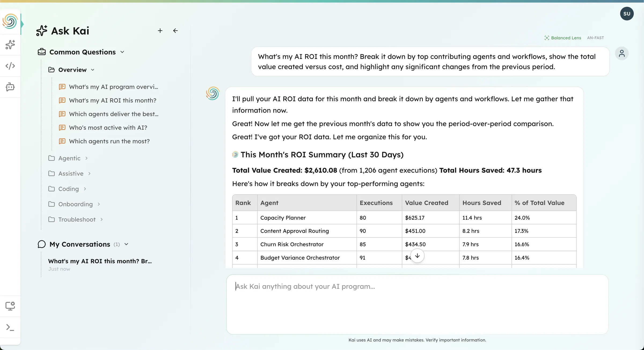Click the plus icon for new chat
644x350 pixels.
pyautogui.click(x=160, y=31)
